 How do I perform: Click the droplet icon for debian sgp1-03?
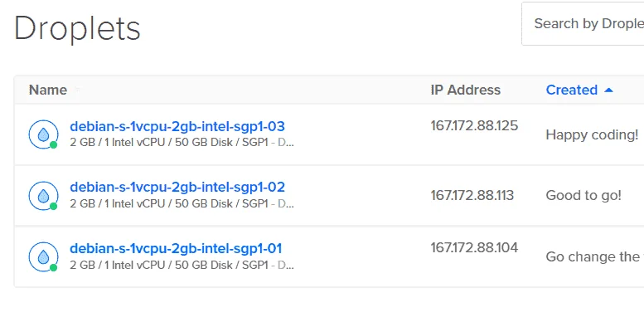pyautogui.click(x=43, y=134)
